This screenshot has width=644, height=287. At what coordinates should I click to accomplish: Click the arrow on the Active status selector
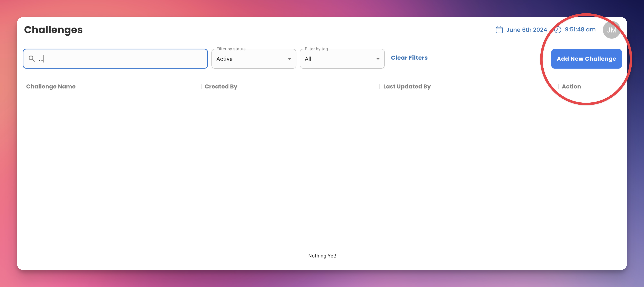(289, 59)
